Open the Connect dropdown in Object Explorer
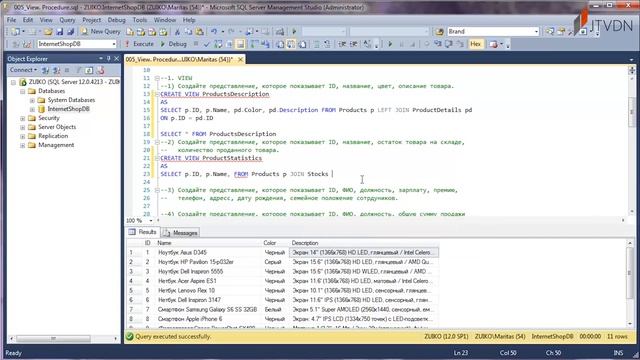Image resolution: width=640 pixels, height=360 pixels. (23, 70)
